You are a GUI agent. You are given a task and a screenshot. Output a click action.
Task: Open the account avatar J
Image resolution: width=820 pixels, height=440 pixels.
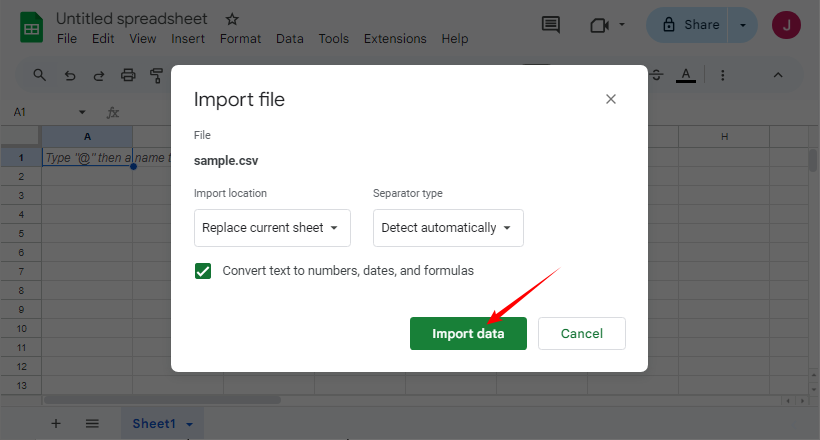pyautogui.click(x=786, y=25)
